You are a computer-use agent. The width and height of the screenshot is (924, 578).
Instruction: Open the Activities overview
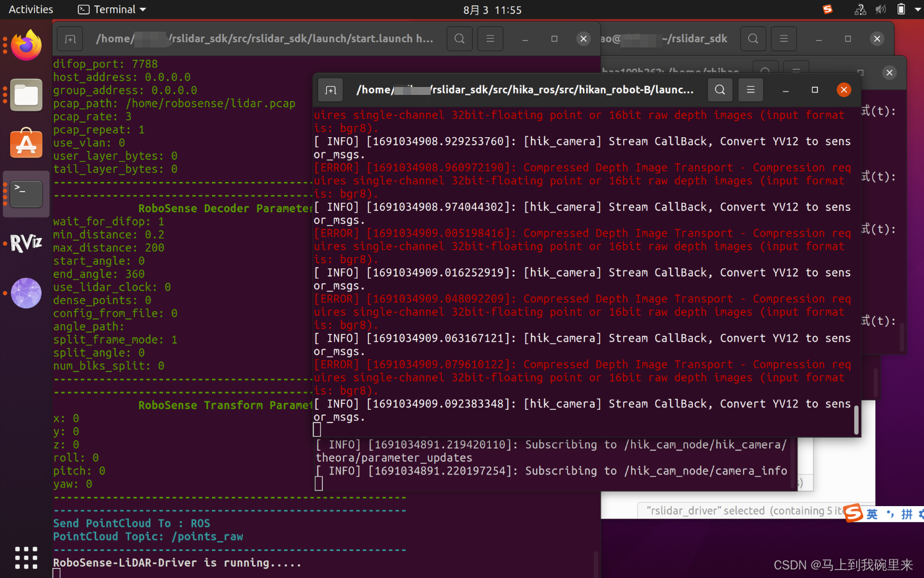[x=30, y=9]
